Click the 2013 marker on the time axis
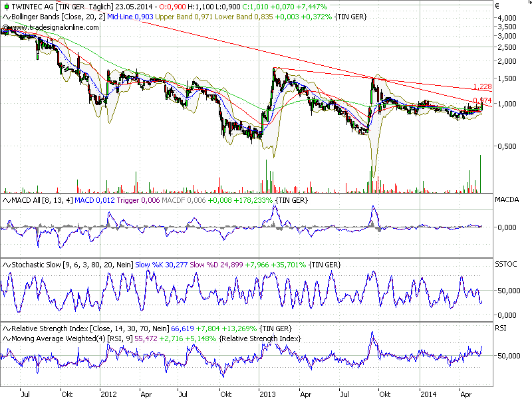This screenshot has width=532, height=399. pyautogui.click(x=268, y=394)
